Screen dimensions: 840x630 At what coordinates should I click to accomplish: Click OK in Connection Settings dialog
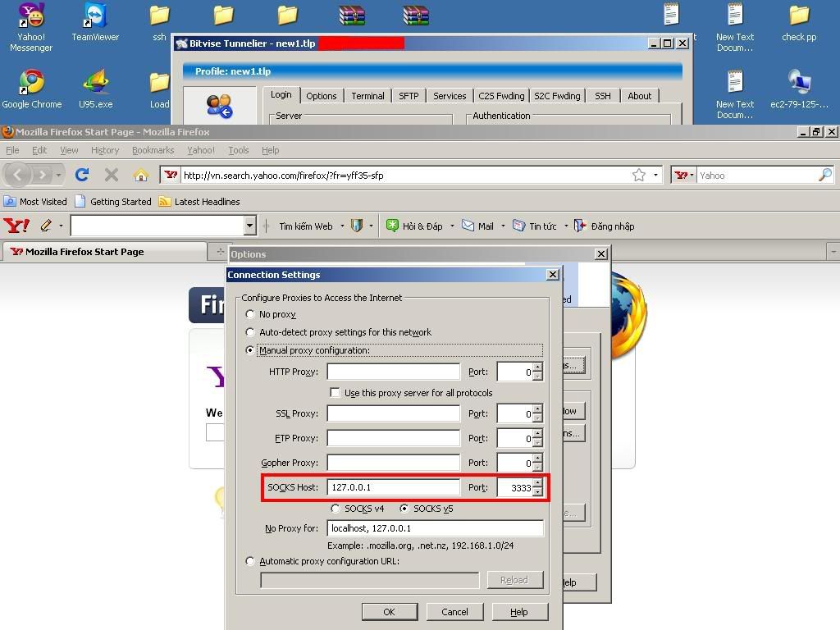point(390,612)
